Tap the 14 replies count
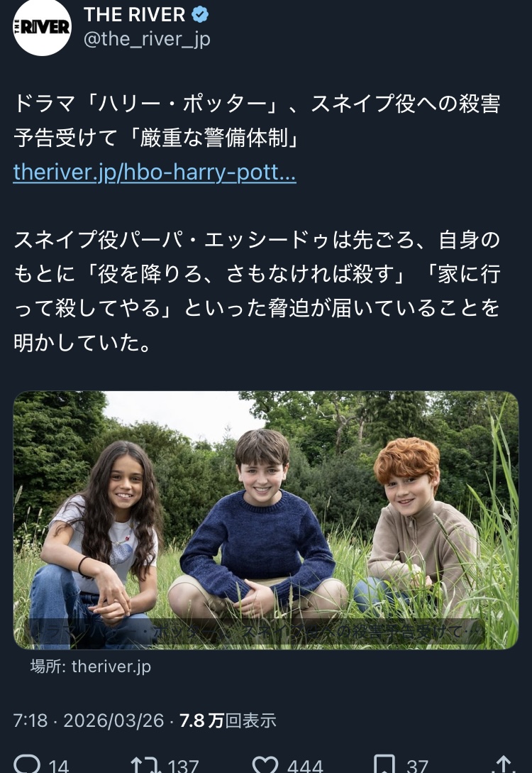The height and width of the screenshot is (773, 532). [59, 766]
